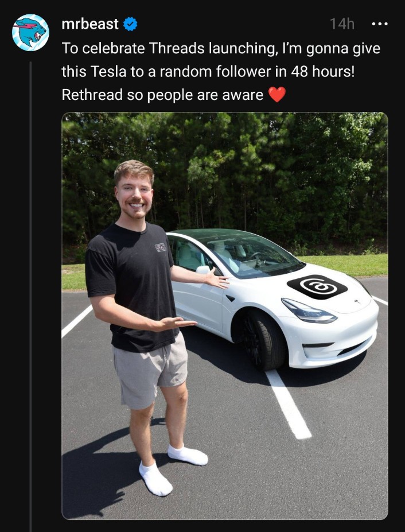
Task: Click the car's front wheel
Action: point(263,340)
